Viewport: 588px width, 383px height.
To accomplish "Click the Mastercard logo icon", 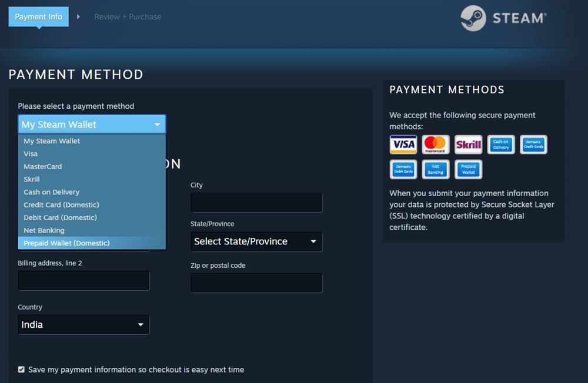I will coord(435,145).
